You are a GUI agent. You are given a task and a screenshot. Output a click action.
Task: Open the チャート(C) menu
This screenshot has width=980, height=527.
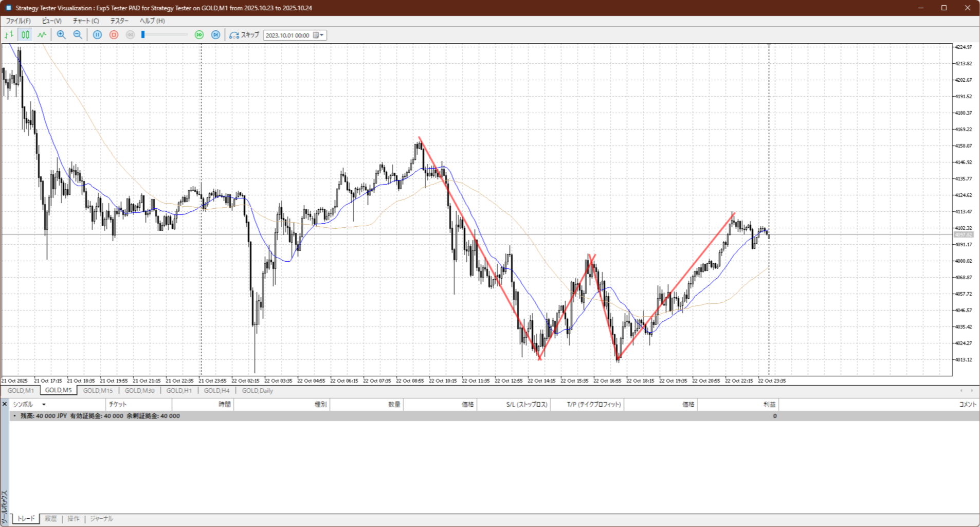(x=85, y=21)
